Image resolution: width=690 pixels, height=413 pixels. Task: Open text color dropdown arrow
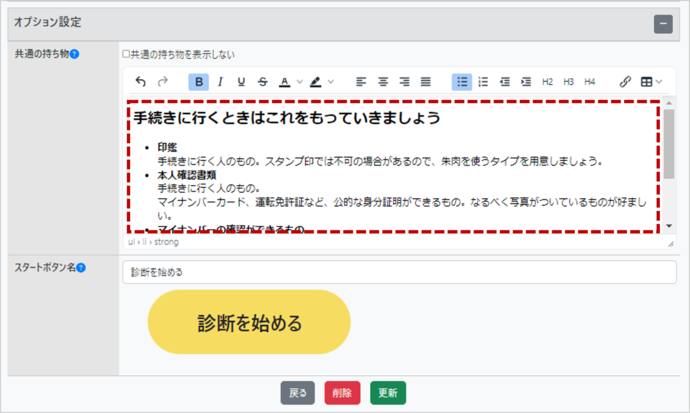coord(300,82)
